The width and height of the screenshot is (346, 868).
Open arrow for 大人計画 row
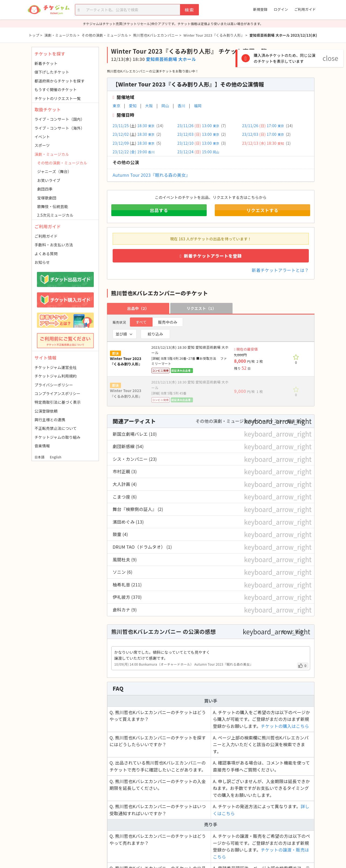278,484
